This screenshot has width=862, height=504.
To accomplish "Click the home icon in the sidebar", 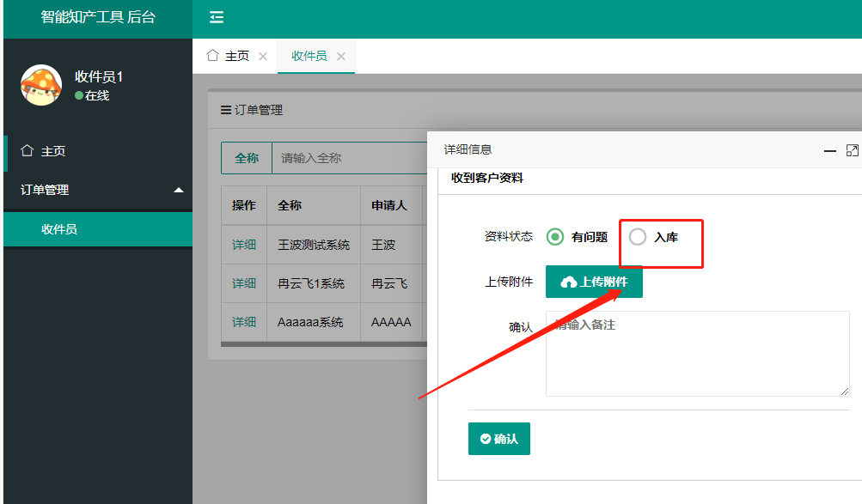I will pos(27,150).
